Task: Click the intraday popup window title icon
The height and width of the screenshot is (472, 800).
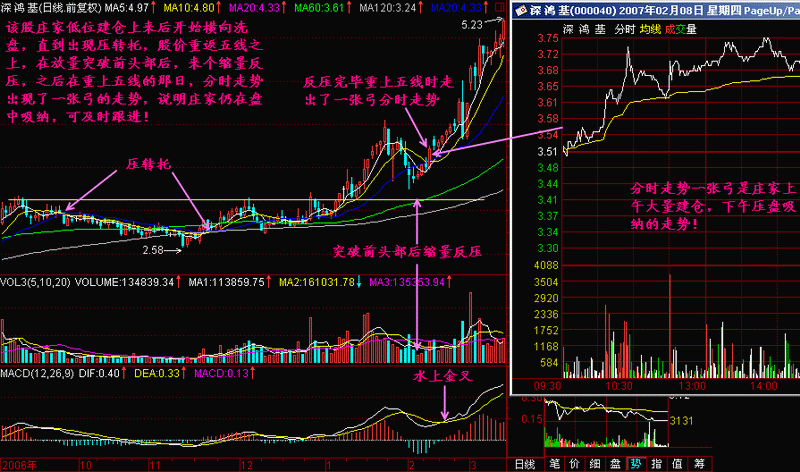Action: tap(520, 10)
